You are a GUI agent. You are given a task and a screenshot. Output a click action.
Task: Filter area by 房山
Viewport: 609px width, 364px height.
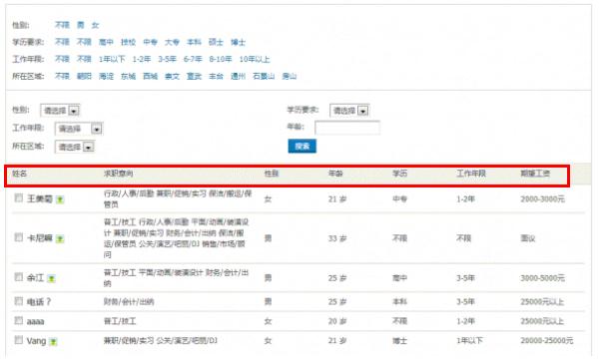click(290, 76)
